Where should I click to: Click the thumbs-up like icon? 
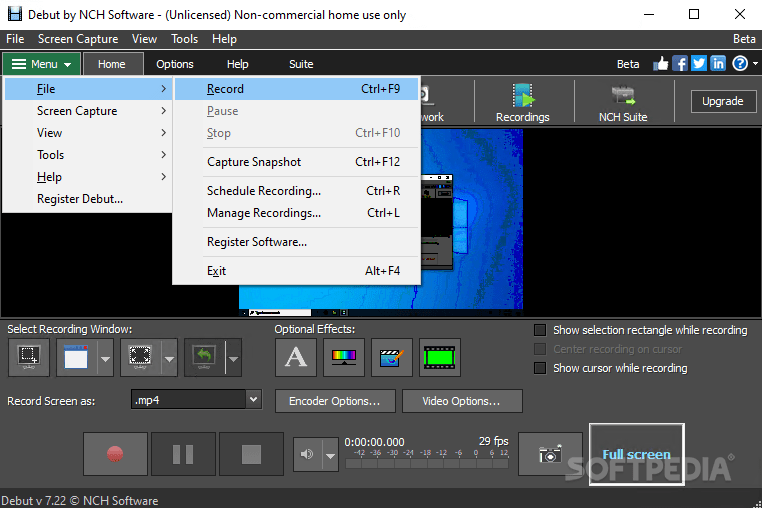[x=661, y=64]
